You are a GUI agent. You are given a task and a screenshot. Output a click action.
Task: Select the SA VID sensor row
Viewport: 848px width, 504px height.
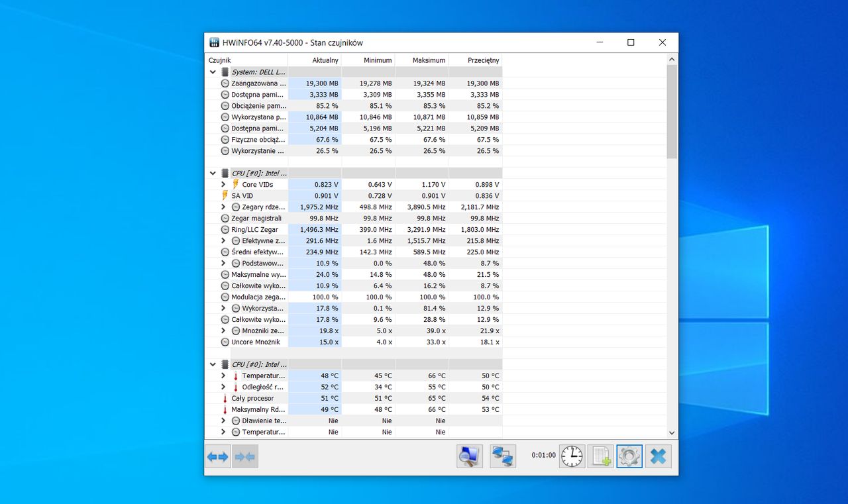point(242,196)
